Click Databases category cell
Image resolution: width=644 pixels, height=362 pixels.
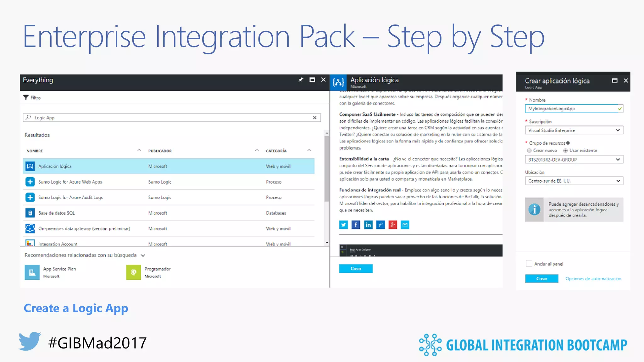tap(276, 213)
